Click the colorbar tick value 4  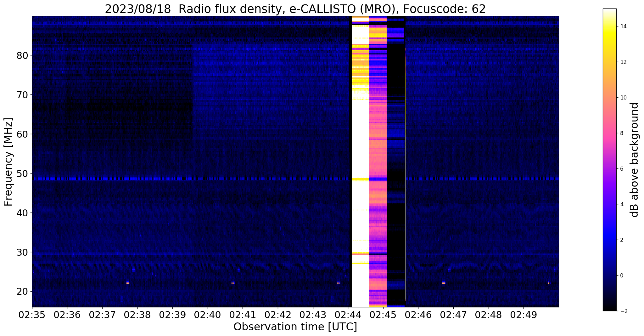tap(622, 204)
